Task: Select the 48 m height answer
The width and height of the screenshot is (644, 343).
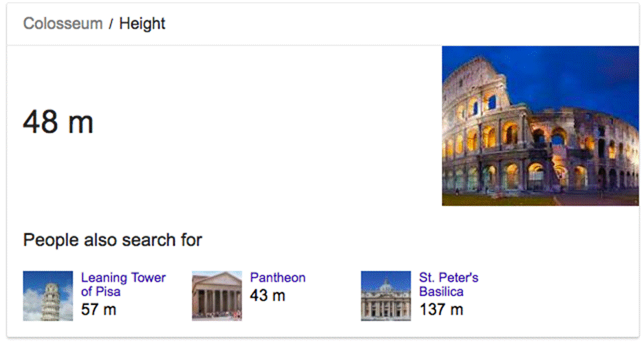Action: pos(58,123)
